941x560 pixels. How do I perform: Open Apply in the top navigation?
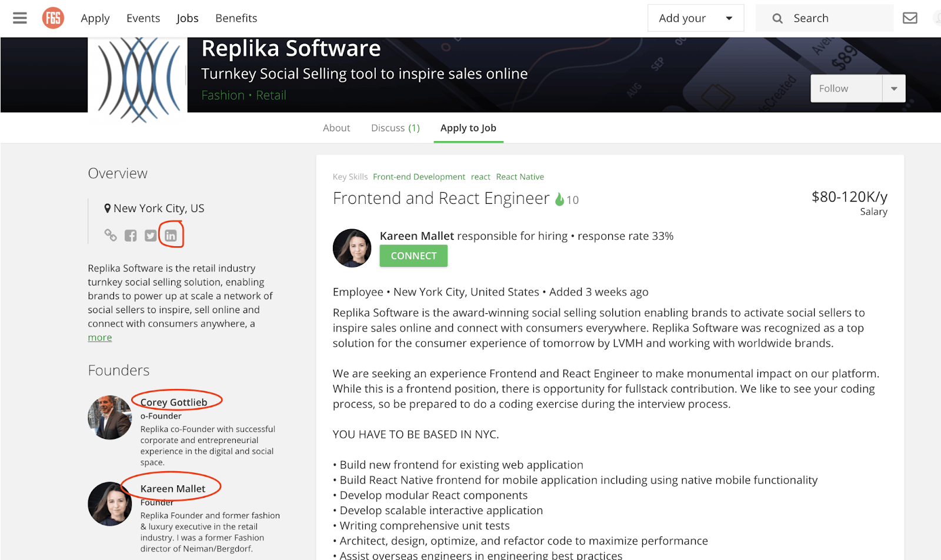(95, 18)
